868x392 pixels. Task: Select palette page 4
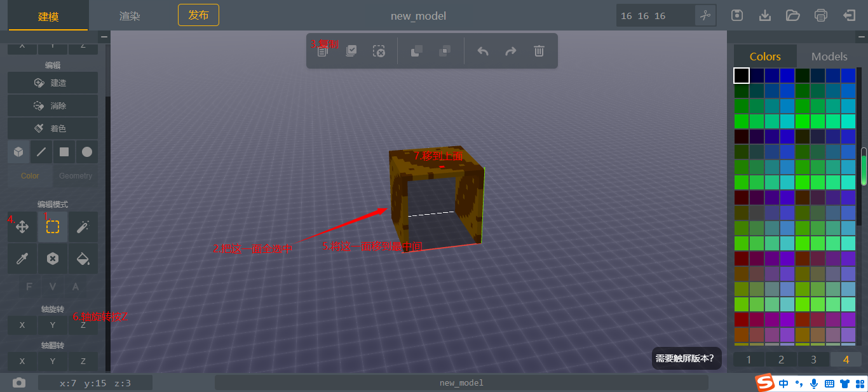[x=846, y=360]
